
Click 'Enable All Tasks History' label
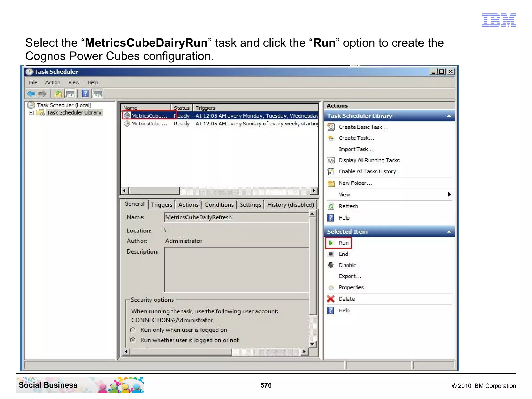[x=367, y=171]
